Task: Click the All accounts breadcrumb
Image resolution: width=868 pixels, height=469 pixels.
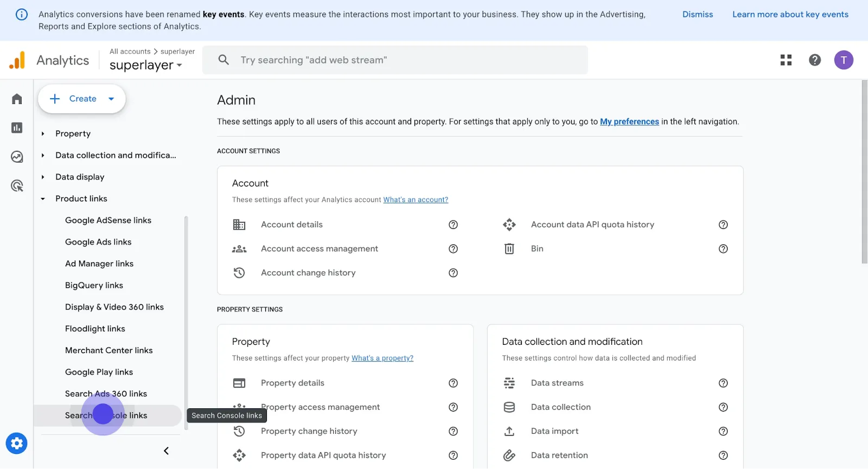Action: pyautogui.click(x=130, y=52)
